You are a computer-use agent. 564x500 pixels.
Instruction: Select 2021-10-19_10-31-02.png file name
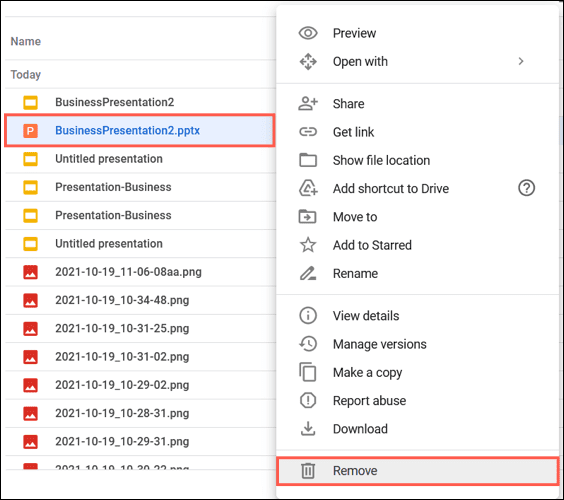[122, 357]
